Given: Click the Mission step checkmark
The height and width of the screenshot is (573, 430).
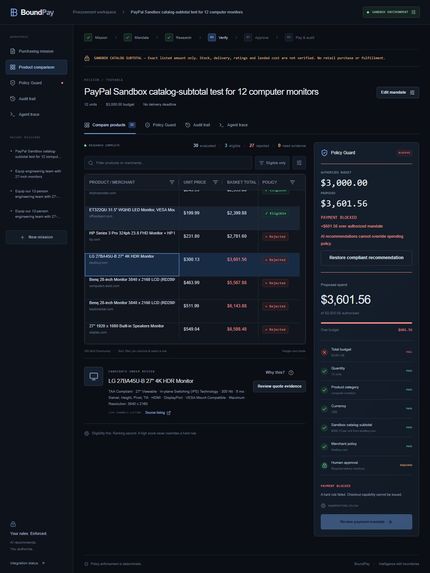Looking at the screenshot, I should [x=88, y=37].
